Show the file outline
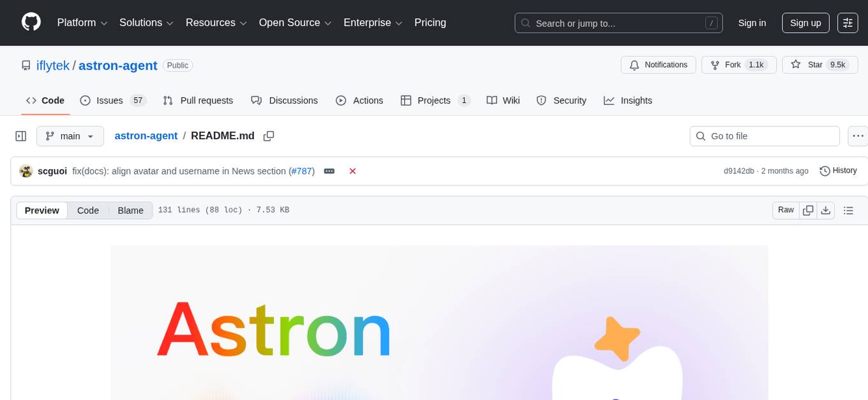Viewport: 868px width, 400px height. coord(849,210)
